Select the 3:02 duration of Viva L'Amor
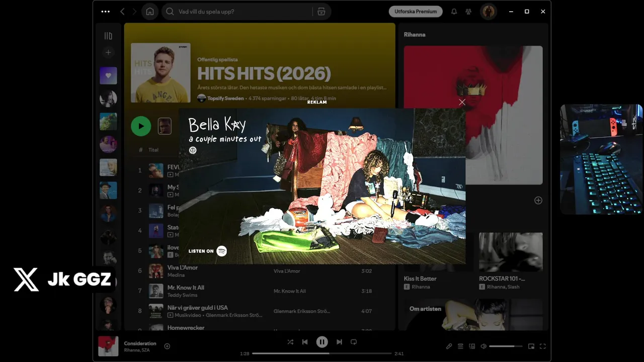The image size is (644, 362). [x=366, y=271]
